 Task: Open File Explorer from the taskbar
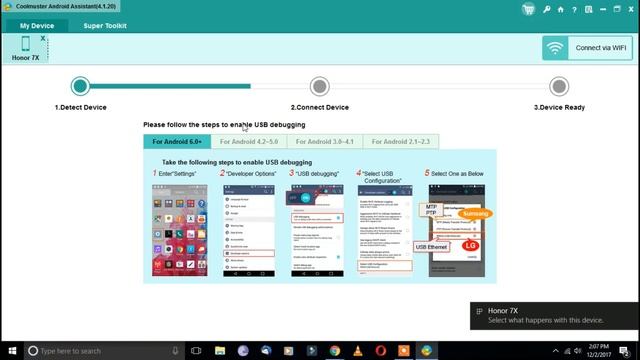tap(220, 351)
